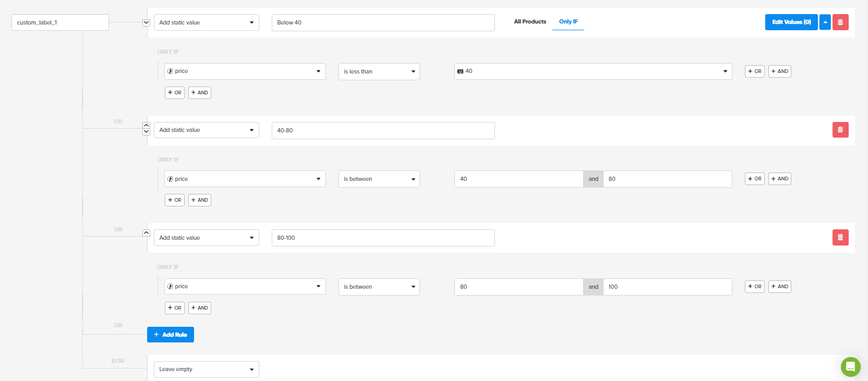This screenshot has height=381, width=868.
Task: Delete the 80-100 rule using trash icon
Action: point(840,238)
